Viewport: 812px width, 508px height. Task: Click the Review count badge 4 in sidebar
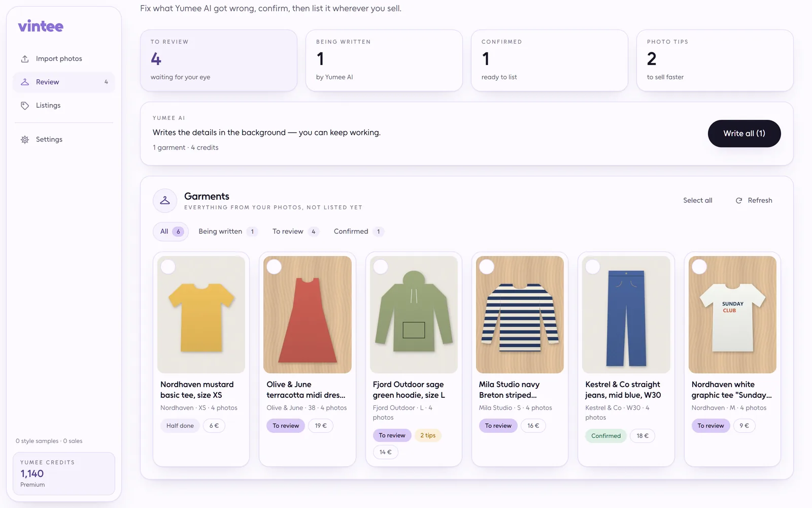(106, 82)
